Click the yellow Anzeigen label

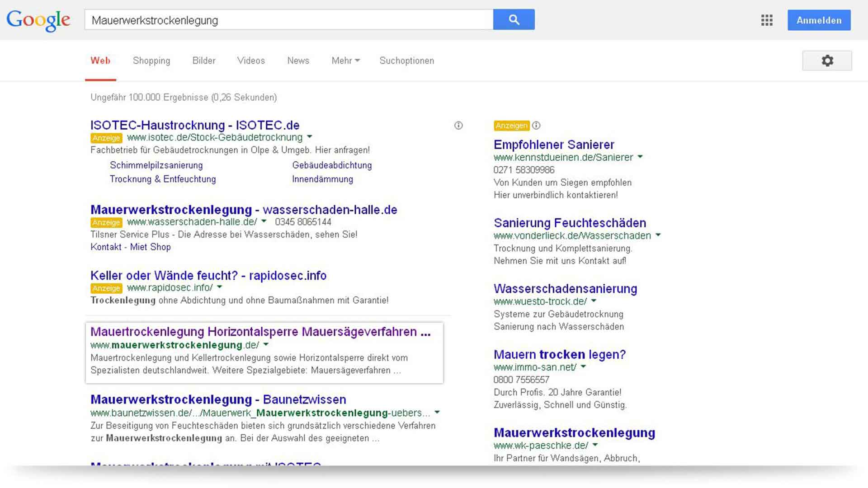click(x=511, y=126)
